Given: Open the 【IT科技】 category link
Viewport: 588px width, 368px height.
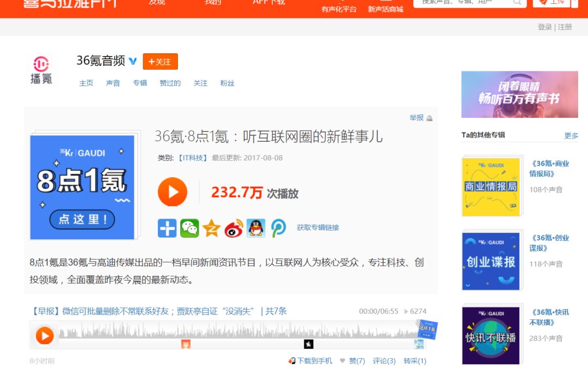Looking at the screenshot, I should 193,158.
